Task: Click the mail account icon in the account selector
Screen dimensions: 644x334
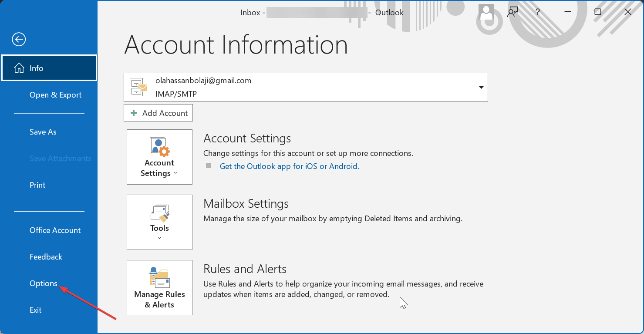Action: click(x=138, y=87)
